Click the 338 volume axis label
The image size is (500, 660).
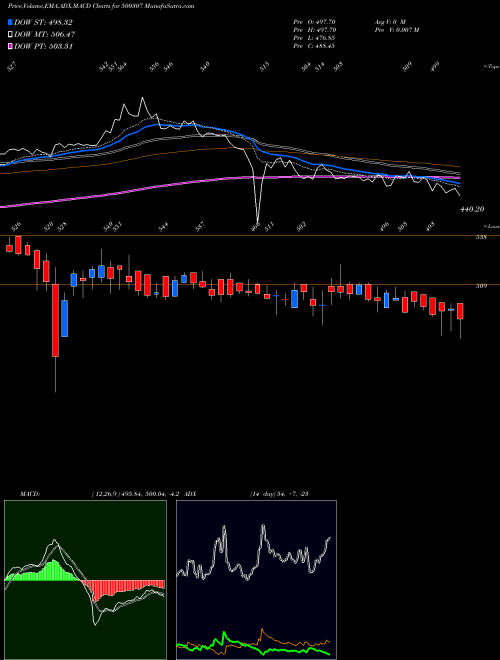tap(481, 237)
